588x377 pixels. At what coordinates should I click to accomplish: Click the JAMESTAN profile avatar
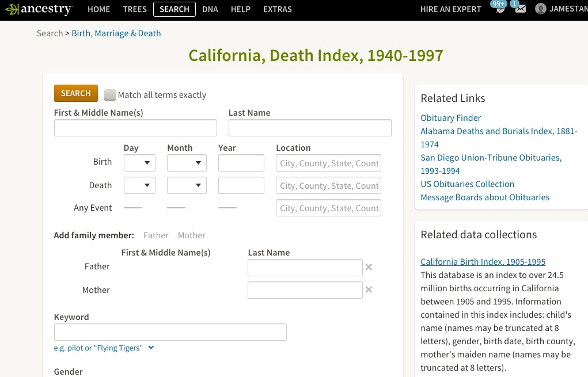pyautogui.click(x=540, y=9)
